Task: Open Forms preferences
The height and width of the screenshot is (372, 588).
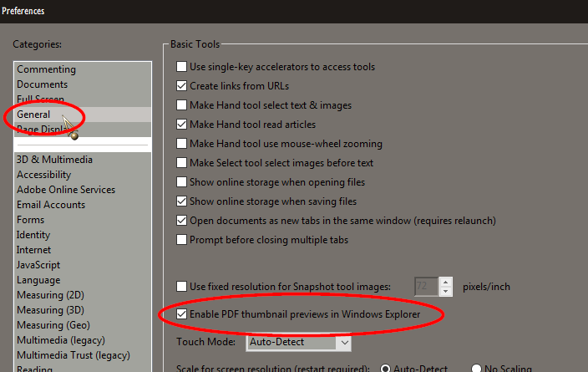Action: click(83, 220)
